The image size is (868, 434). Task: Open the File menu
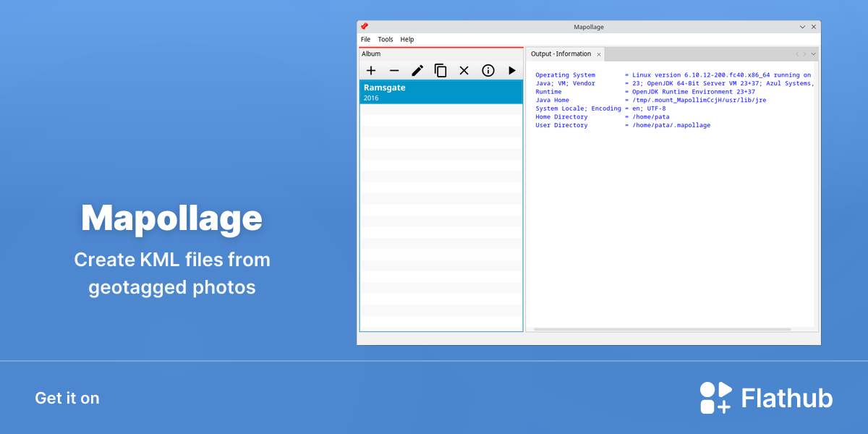pyautogui.click(x=366, y=39)
